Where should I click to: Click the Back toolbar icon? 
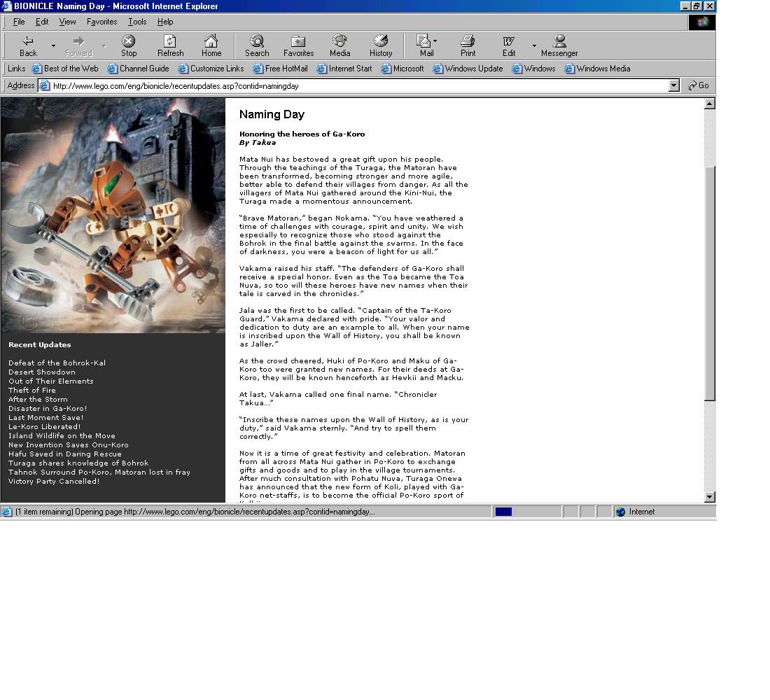(x=28, y=42)
